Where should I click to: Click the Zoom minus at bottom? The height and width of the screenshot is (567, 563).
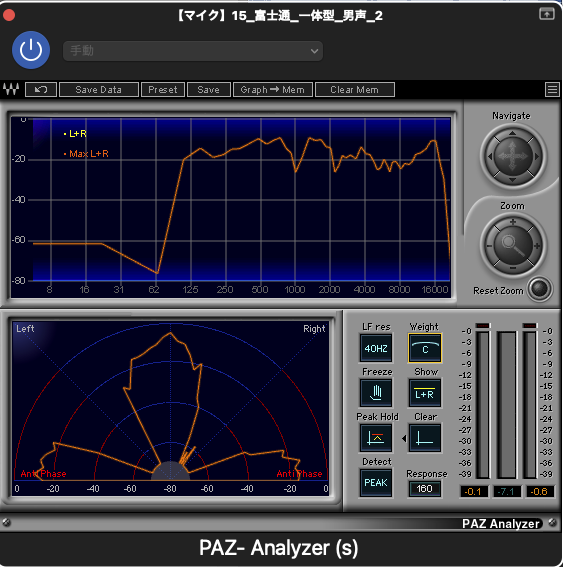(512, 268)
